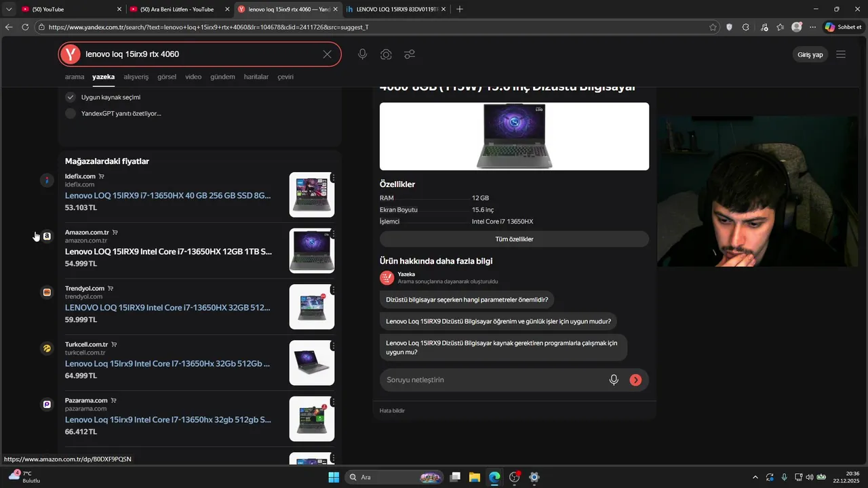Open options for the Idefix.com listing

coord(333,178)
